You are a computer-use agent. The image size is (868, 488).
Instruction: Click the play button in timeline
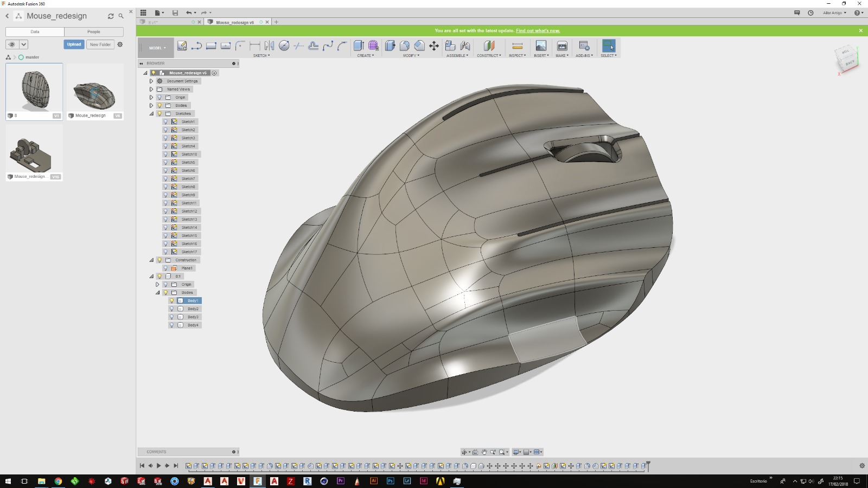tap(159, 466)
